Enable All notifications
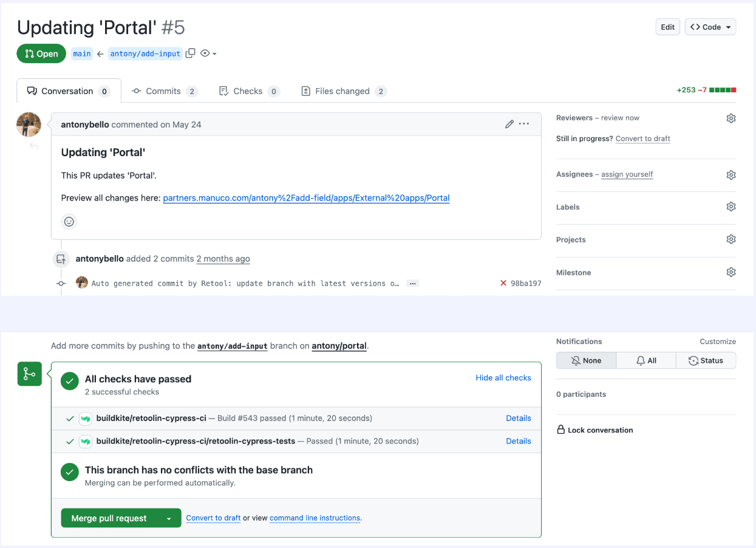The width and height of the screenshot is (756, 548). click(645, 360)
